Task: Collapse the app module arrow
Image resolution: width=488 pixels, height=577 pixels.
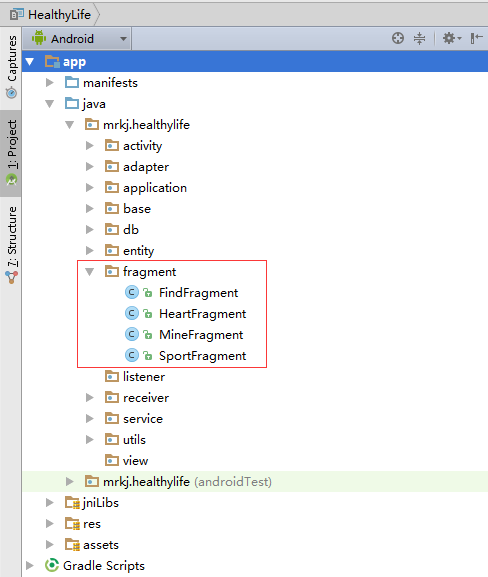Action: [x=30, y=62]
